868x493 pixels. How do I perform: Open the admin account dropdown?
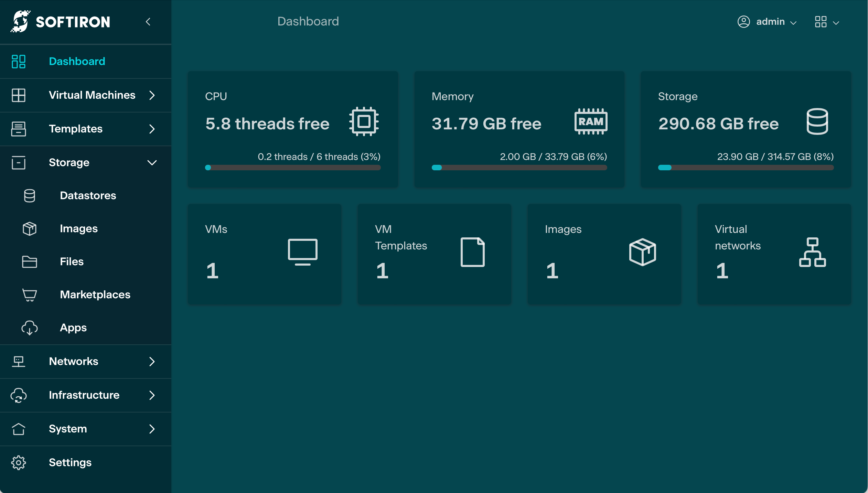(794, 23)
